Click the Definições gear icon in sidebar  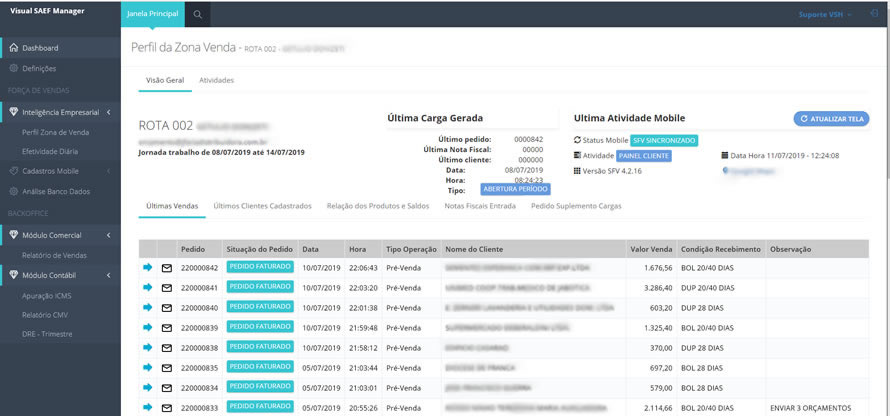click(13, 69)
